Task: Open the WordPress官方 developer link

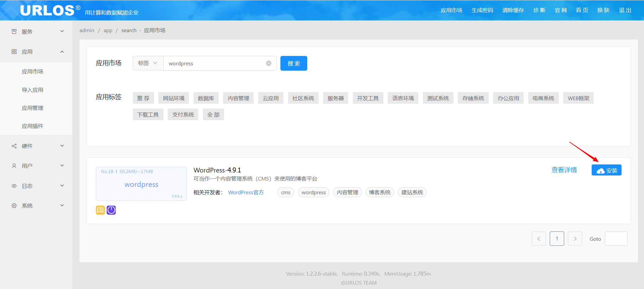Action: 246,193
